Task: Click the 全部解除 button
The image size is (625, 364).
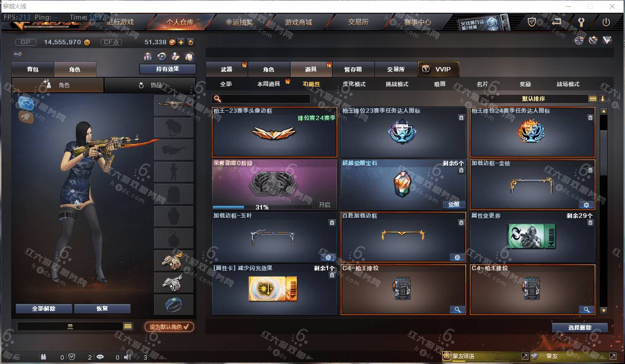Action: (44, 309)
